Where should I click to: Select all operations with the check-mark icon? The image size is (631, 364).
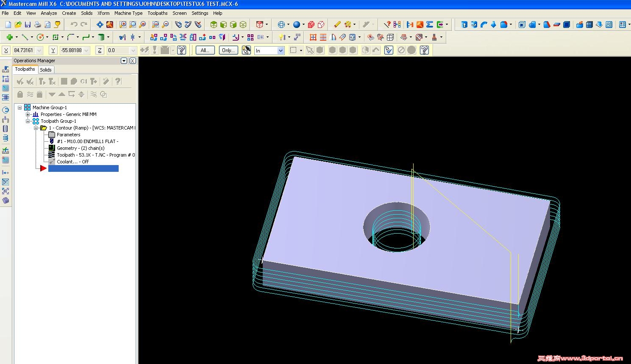(19, 81)
